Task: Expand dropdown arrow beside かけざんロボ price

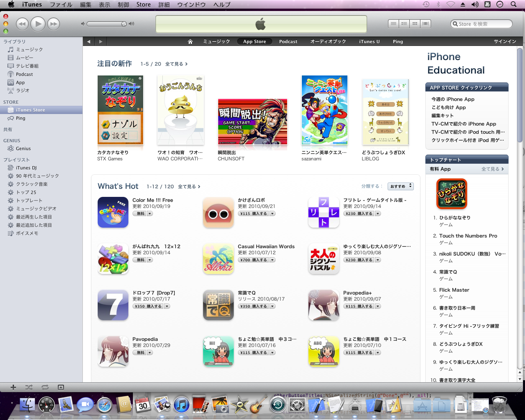Action: [273, 214]
